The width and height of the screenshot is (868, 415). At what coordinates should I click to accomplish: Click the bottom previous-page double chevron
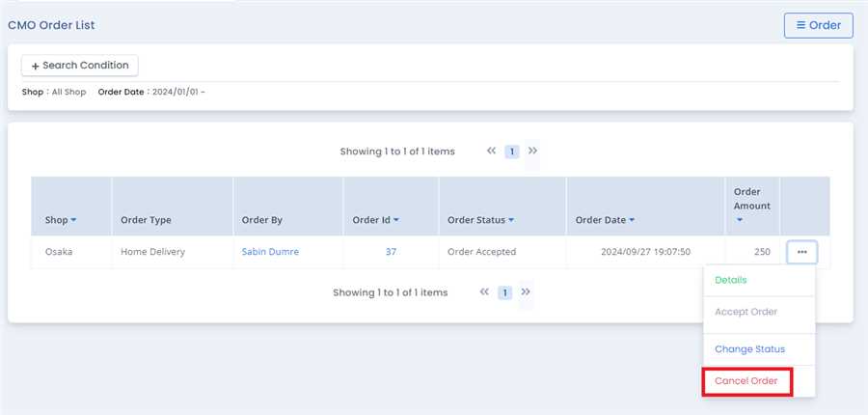[x=483, y=291]
